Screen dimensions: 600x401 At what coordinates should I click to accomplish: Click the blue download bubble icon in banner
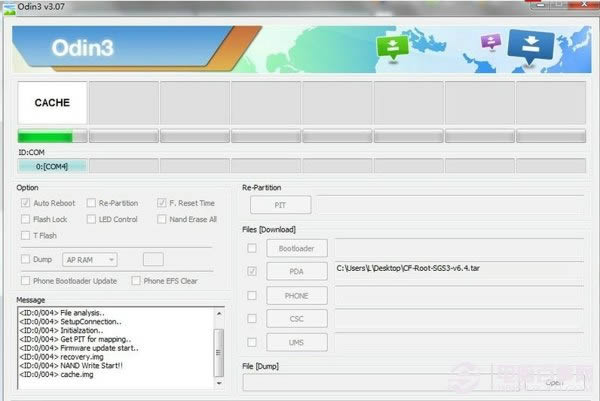point(531,46)
